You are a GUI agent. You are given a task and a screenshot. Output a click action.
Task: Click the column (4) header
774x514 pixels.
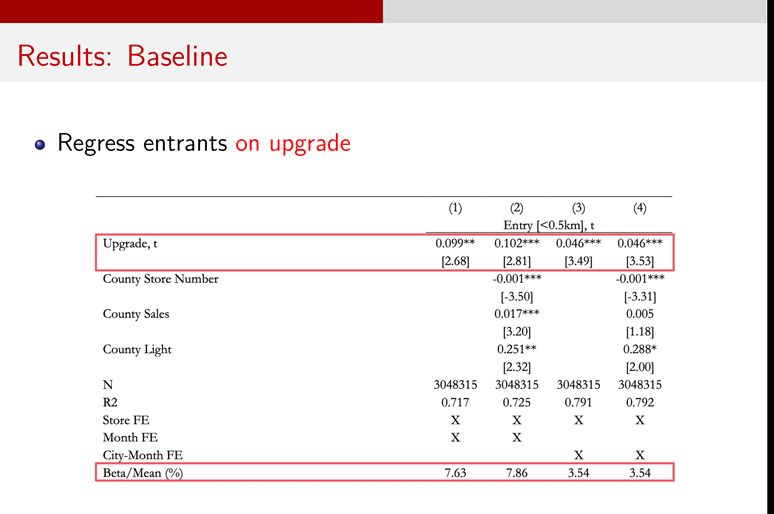pos(639,208)
